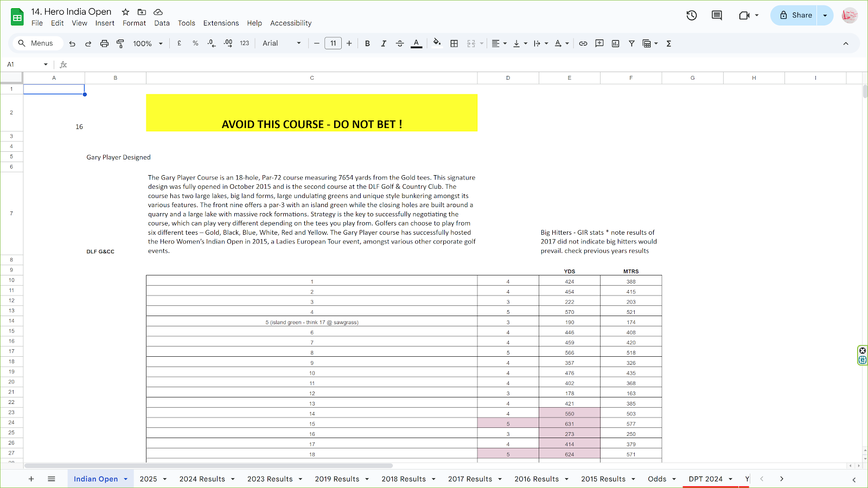868x488 pixels.
Task: Increase decimal places icon
Action: click(228, 43)
